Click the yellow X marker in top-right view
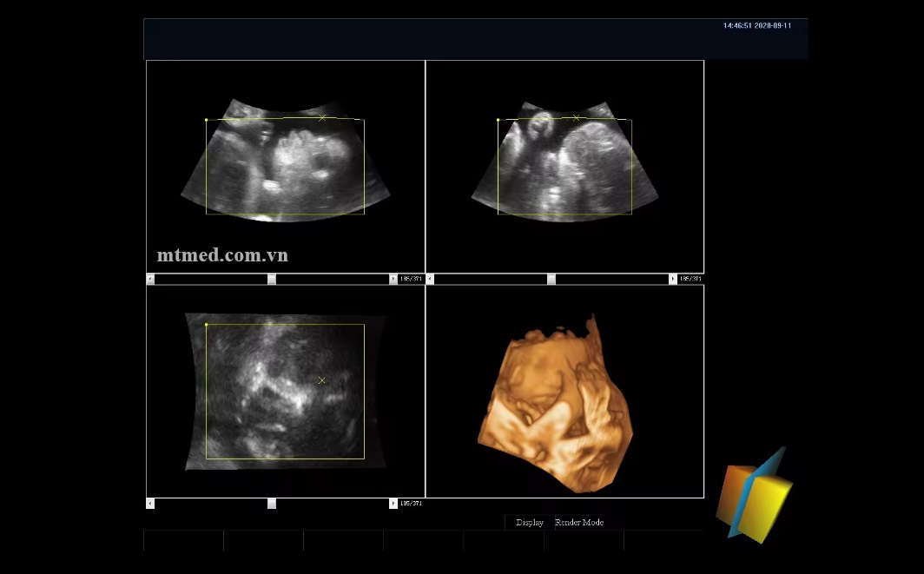 click(577, 118)
